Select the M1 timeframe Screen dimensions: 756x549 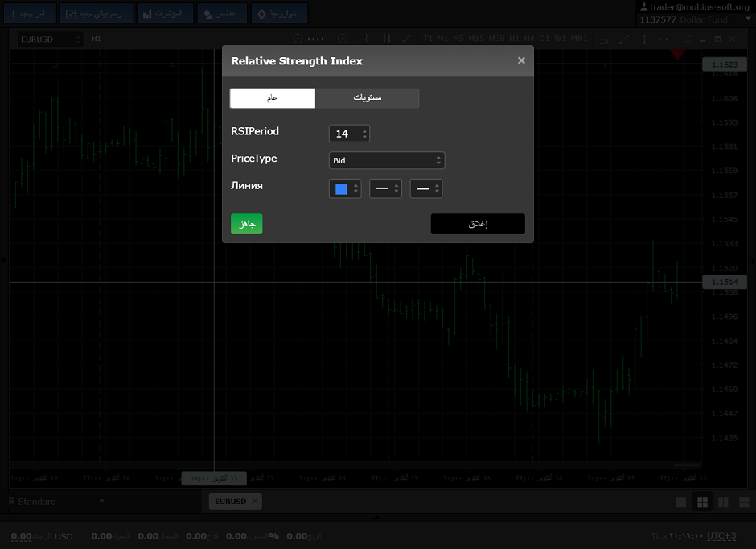(442, 39)
